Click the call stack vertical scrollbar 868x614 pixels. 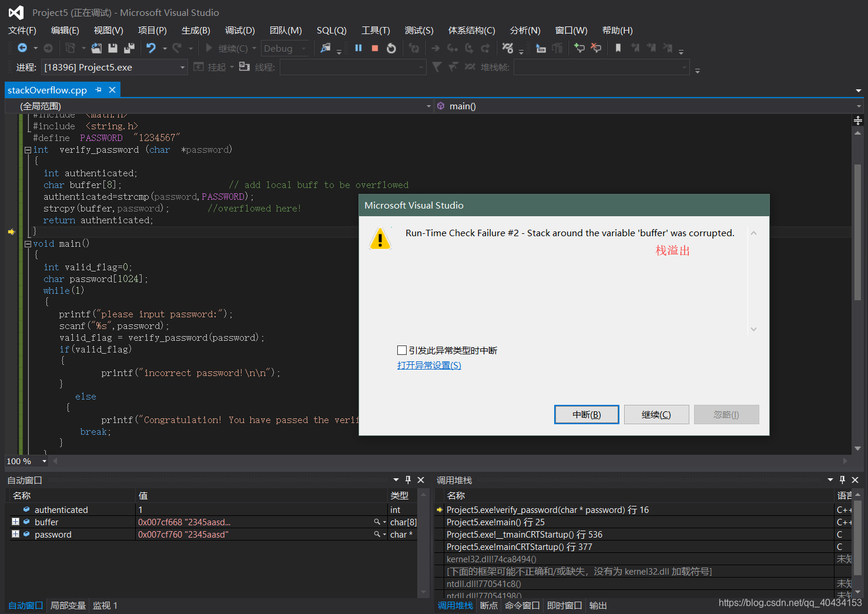857,537
